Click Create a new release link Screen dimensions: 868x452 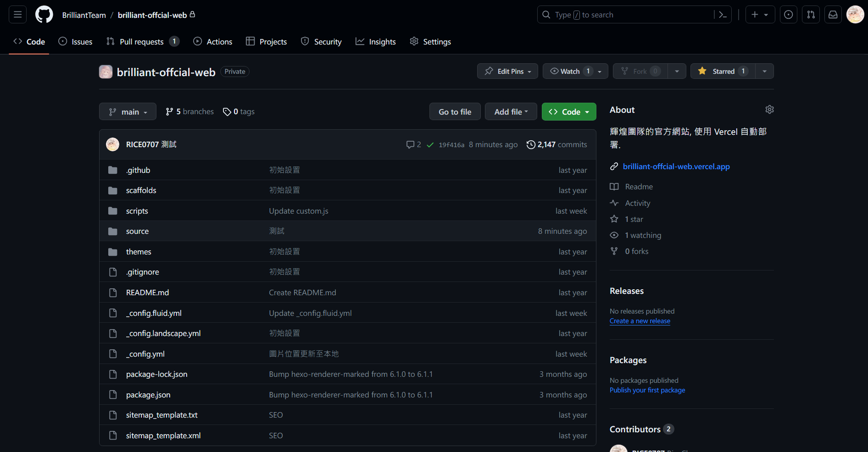coord(640,321)
